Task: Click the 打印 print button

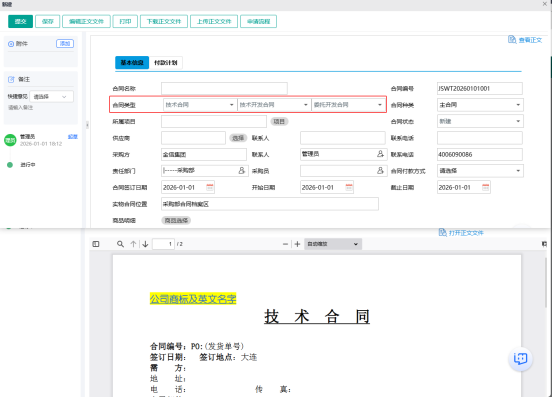Action: pyautogui.click(x=125, y=22)
